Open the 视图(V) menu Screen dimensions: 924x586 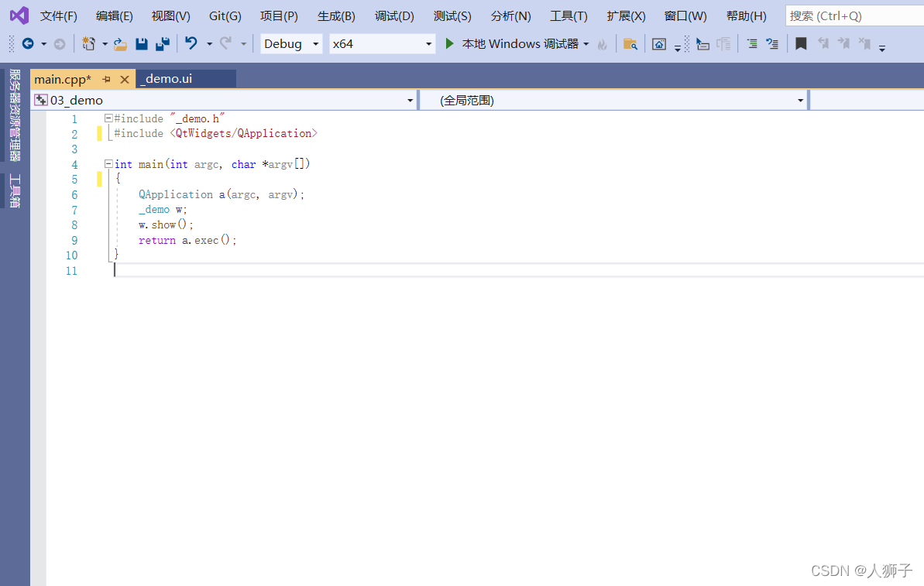[x=171, y=16]
